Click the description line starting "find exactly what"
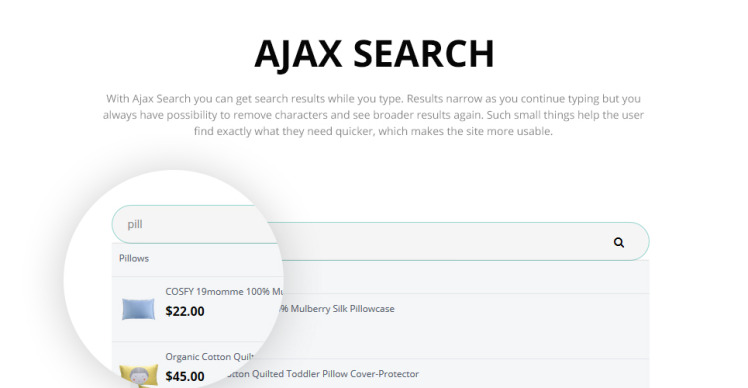The width and height of the screenshot is (748, 388). (x=374, y=131)
